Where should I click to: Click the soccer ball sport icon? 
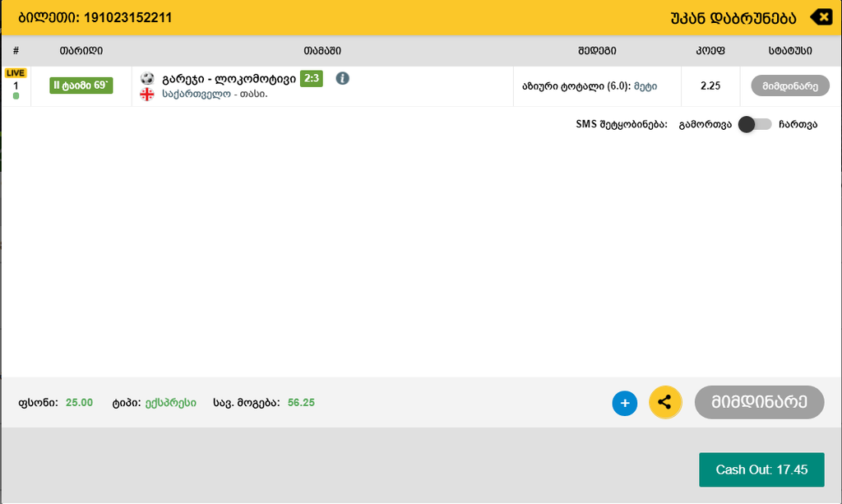[x=147, y=78]
